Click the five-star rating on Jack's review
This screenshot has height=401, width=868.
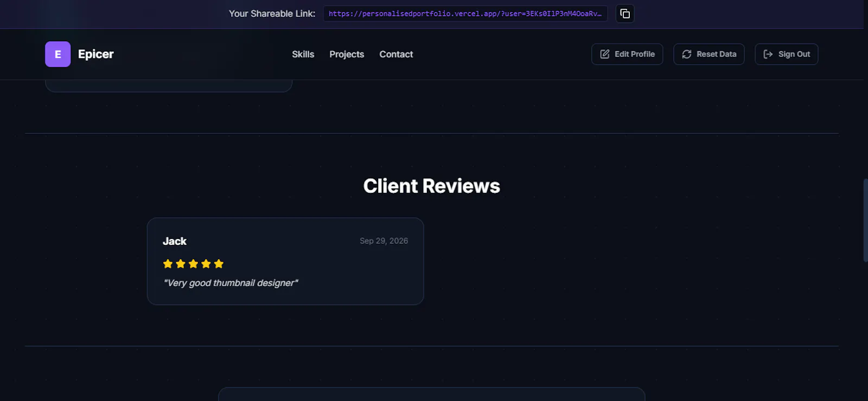[193, 264]
